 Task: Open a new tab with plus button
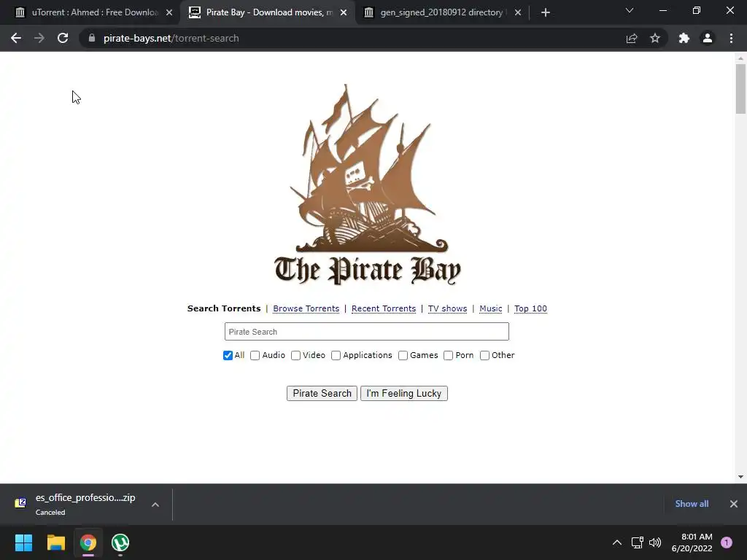pyautogui.click(x=546, y=12)
